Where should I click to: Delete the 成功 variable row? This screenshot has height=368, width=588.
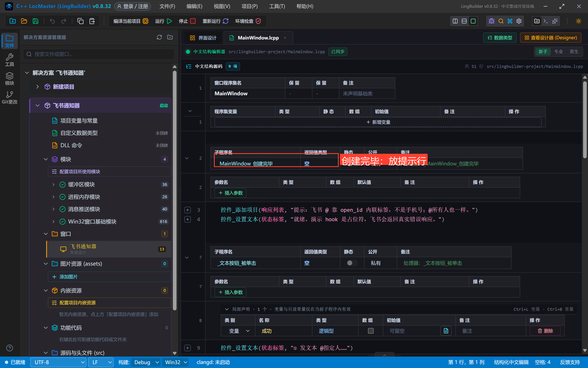tap(545, 331)
